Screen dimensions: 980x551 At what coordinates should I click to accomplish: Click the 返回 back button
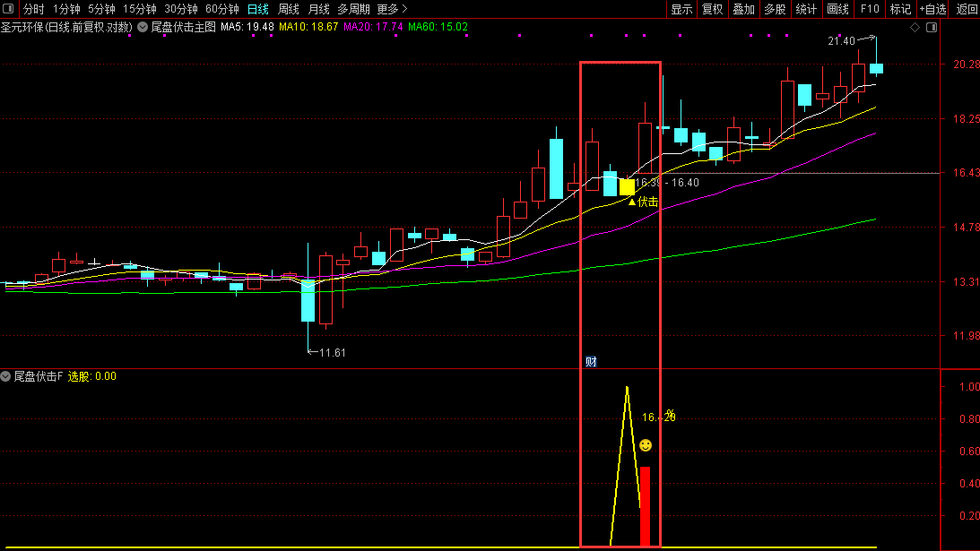pos(967,9)
